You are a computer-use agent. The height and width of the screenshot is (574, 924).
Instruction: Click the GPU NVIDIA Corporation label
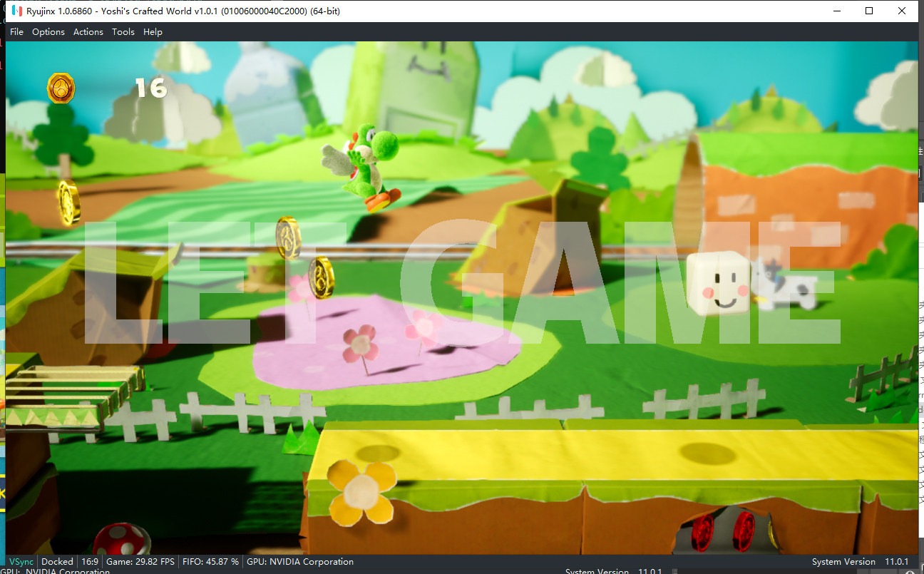(x=300, y=562)
